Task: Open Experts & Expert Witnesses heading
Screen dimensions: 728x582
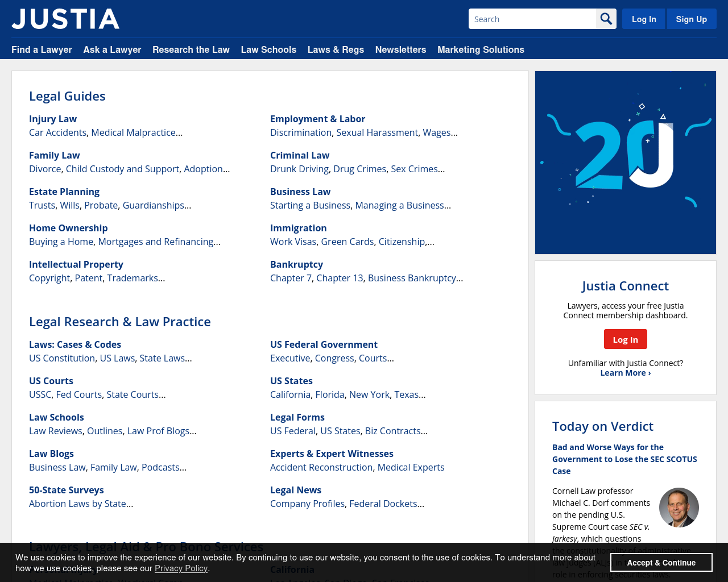Action: (332, 454)
